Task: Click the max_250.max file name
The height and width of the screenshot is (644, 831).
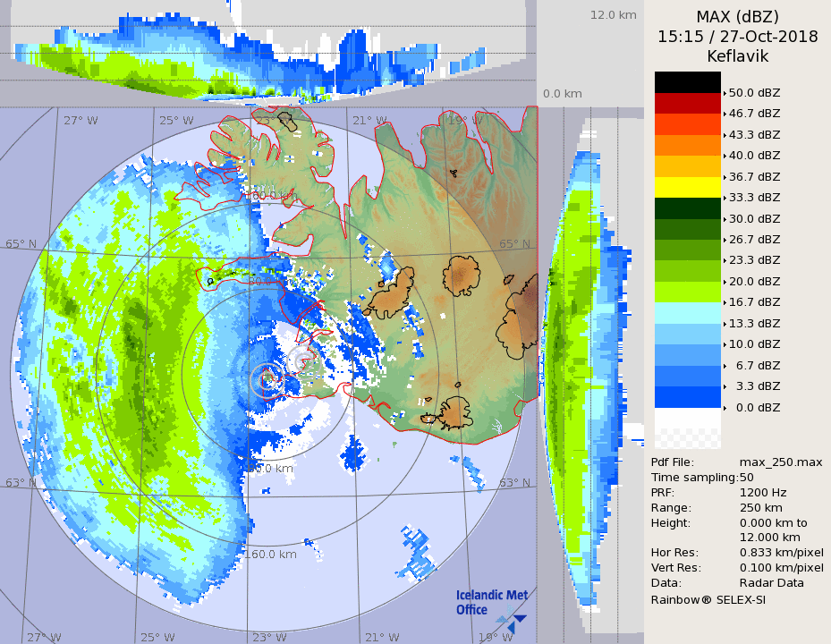Action: coord(781,462)
